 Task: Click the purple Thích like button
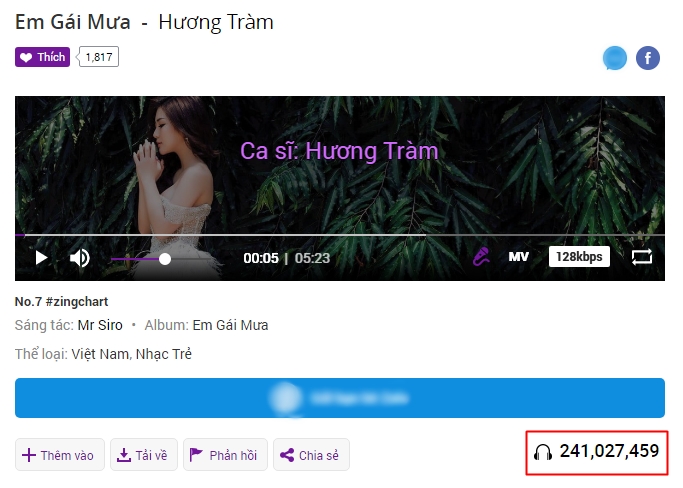click(42, 57)
